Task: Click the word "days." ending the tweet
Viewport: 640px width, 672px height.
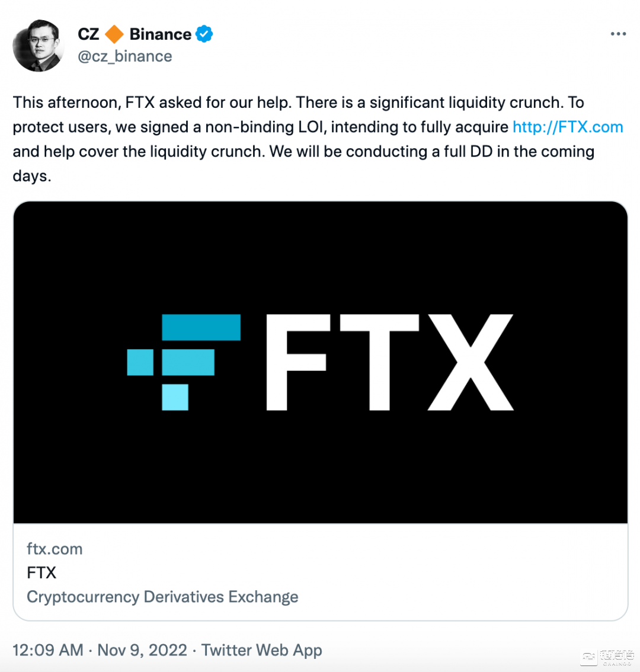Action: point(32,176)
